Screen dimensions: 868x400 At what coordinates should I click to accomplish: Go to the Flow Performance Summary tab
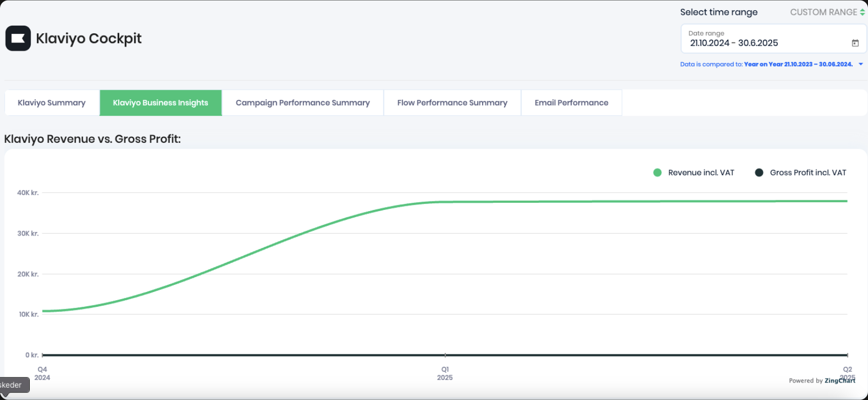click(452, 102)
